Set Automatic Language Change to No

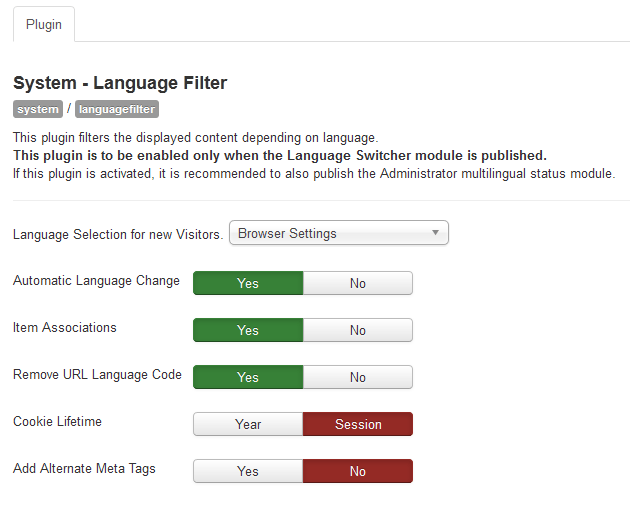(358, 283)
